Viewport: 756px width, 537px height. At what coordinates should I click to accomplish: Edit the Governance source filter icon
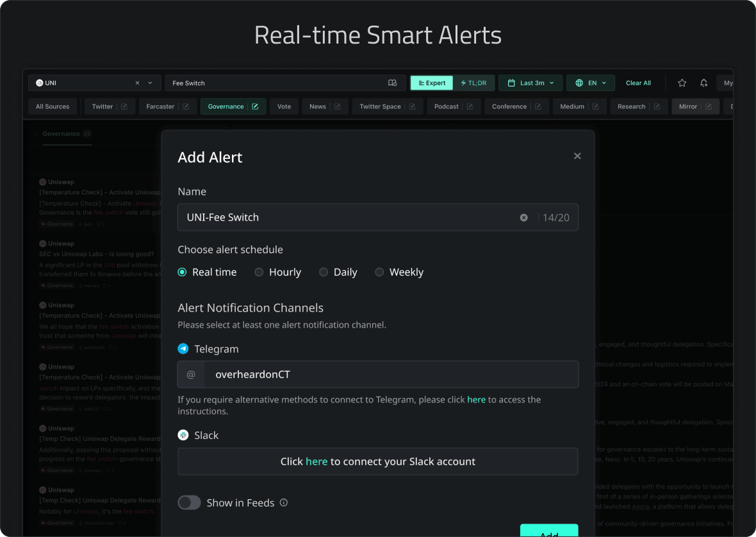point(255,106)
